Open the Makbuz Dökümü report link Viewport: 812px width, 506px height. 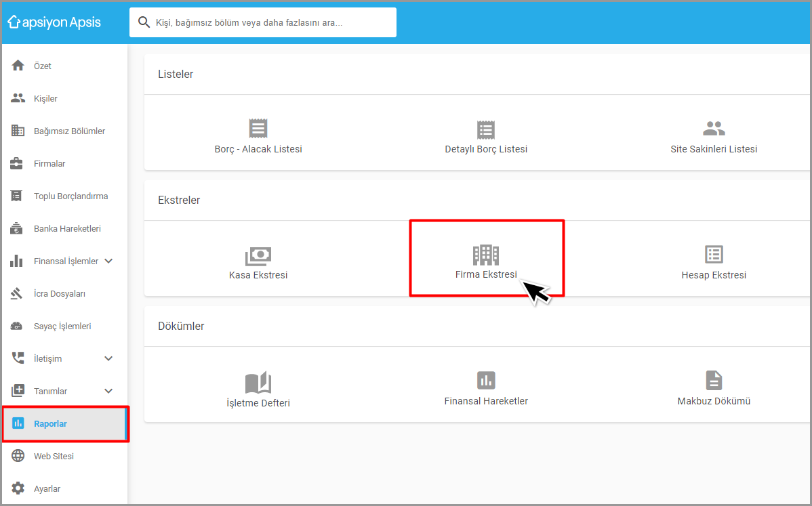pos(714,401)
